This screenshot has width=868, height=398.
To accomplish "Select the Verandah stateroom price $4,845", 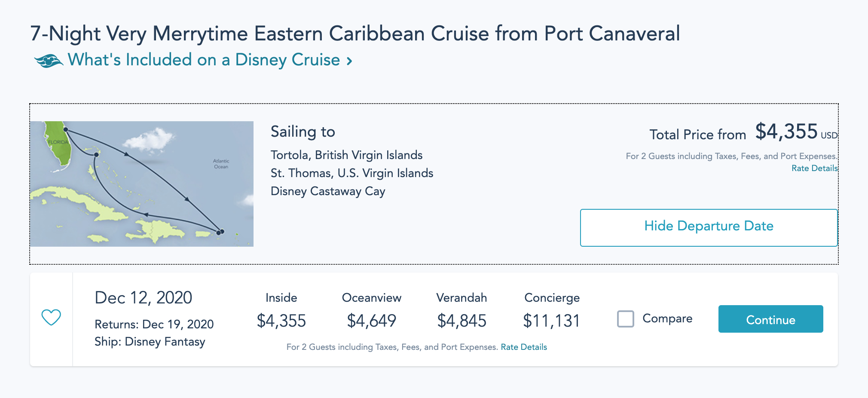I will (x=462, y=321).
